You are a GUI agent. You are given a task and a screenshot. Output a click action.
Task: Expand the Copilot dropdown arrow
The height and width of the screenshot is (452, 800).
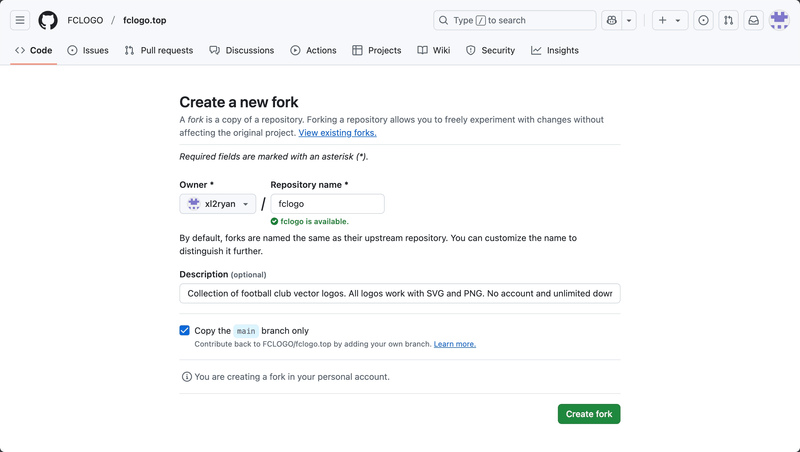629,20
